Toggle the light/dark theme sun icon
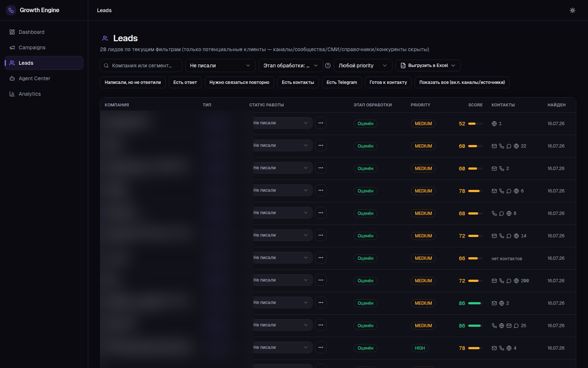588x368 pixels. (x=572, y=10)
